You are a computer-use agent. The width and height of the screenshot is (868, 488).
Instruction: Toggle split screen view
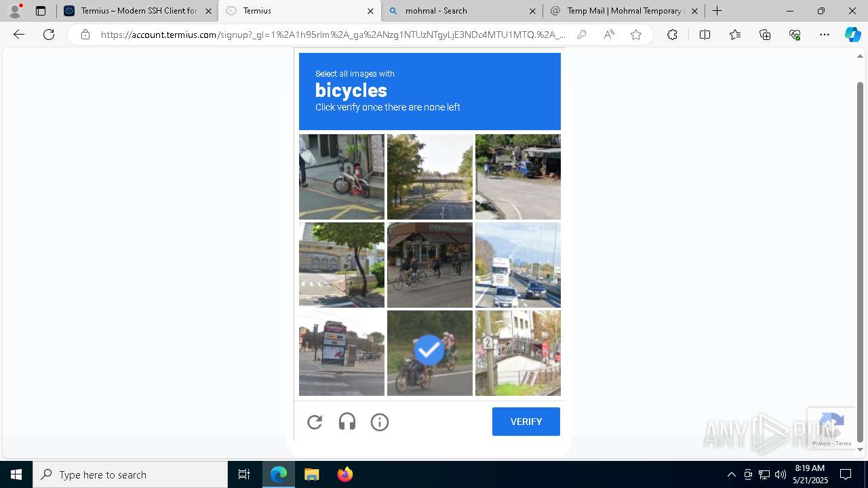(x=705, y=35)
